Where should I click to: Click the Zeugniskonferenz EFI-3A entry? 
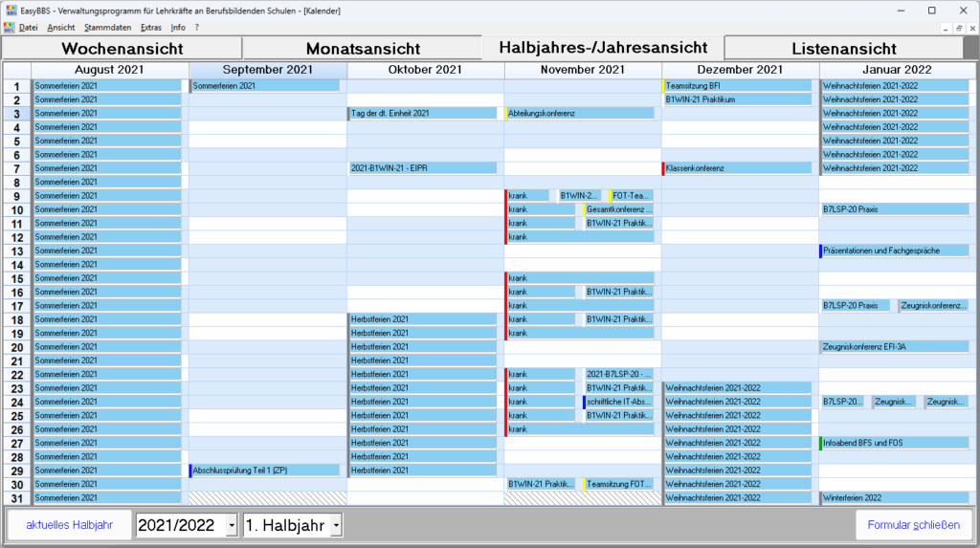click(x=895, y=347)
